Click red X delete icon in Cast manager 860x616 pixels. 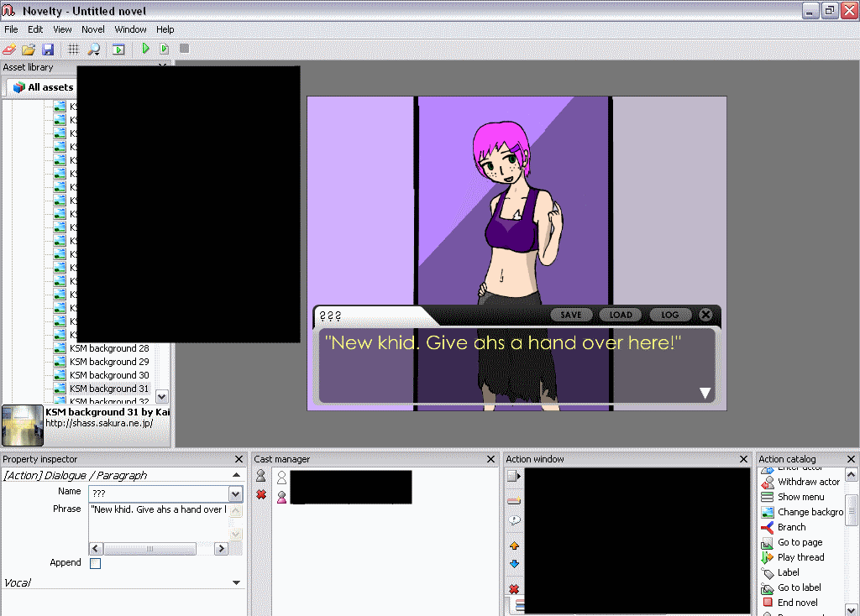tap(261, 495)
